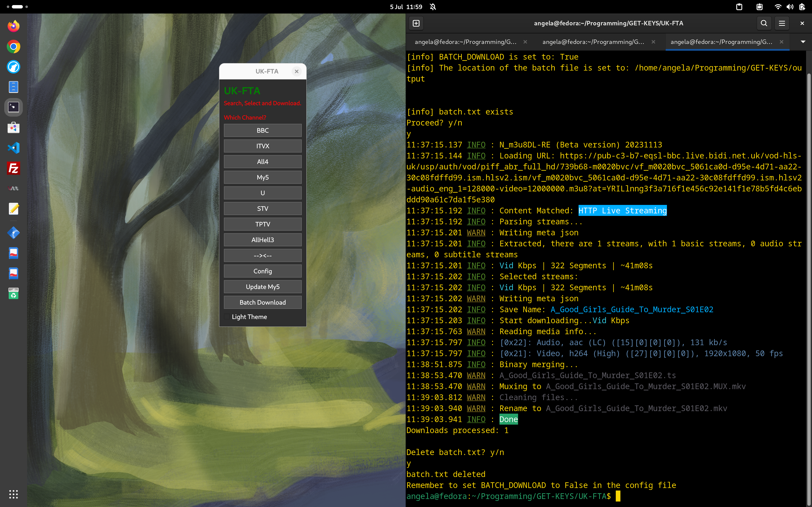Open the trash icon in dock
Screen dimensions: 812x507
click(x=13, y=294)
